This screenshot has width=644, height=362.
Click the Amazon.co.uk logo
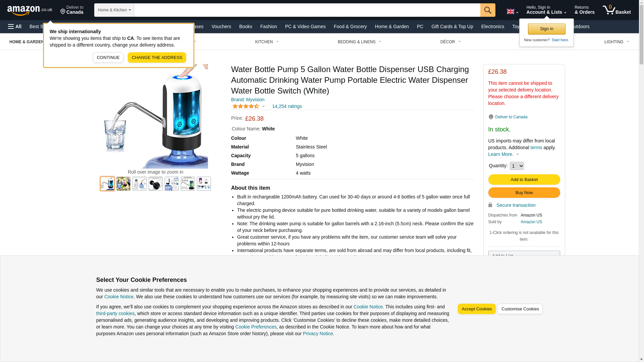click(30, 10)
